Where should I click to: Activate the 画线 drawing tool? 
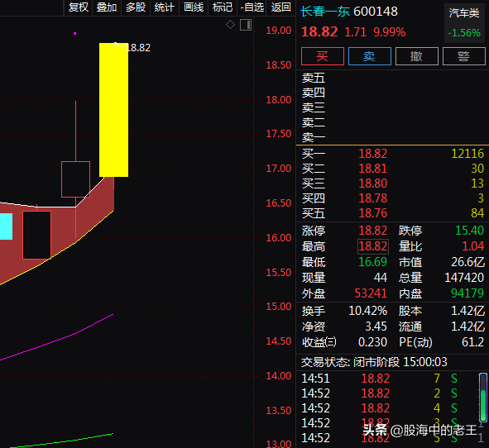[194, 7]
